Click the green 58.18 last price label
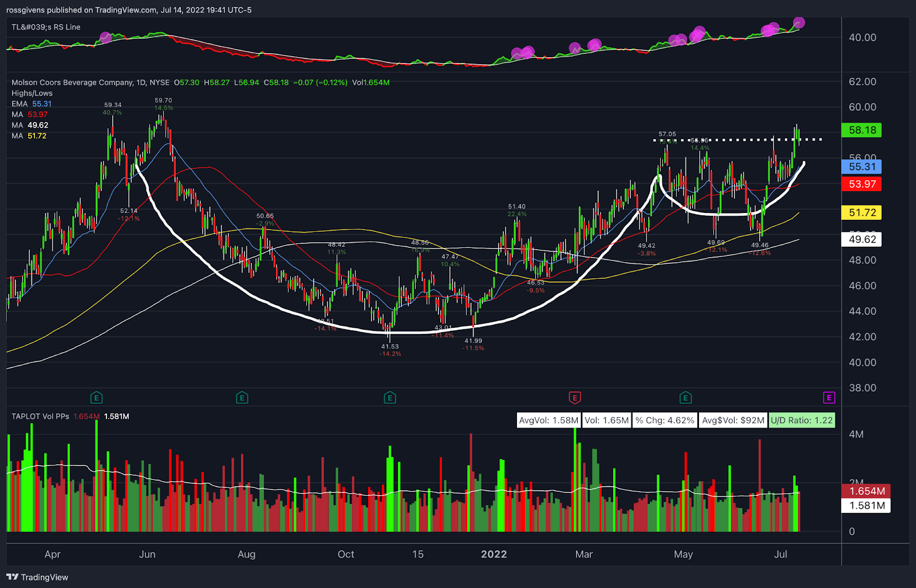Screen dimensions: 916x588 tap(862, 130)
